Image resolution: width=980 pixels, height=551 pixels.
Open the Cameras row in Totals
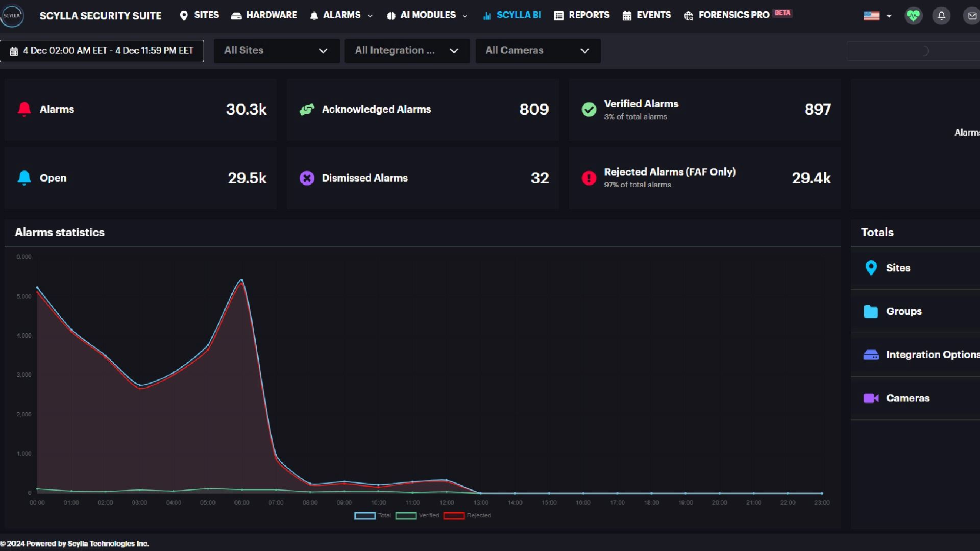tap(915, 398)
